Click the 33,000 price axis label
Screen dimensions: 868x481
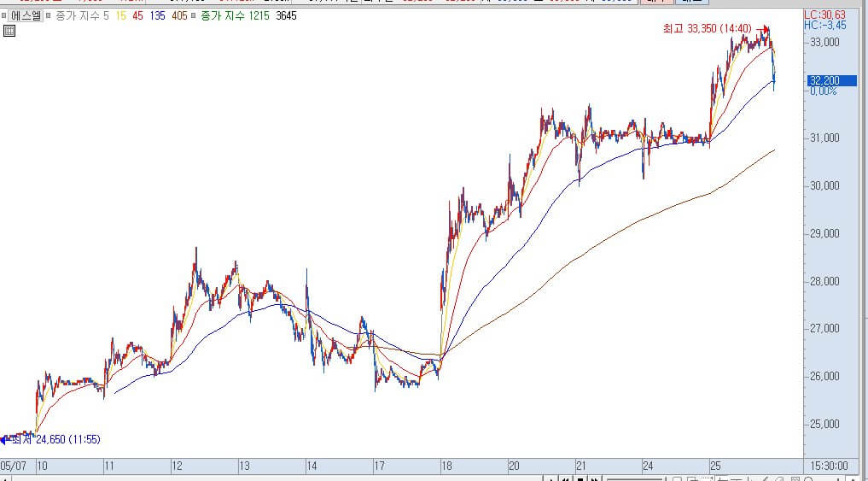[x=824, y=42]
